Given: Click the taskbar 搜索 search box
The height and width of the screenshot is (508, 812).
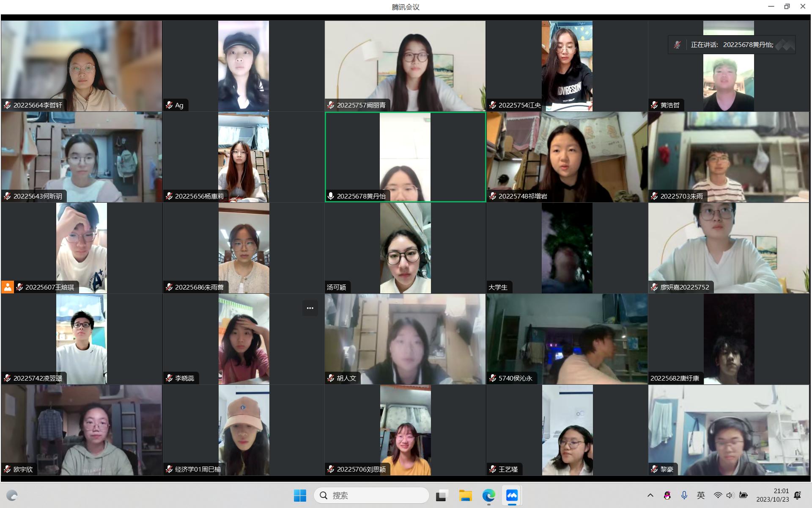Looking at the screenshot, I should point(371,495).
